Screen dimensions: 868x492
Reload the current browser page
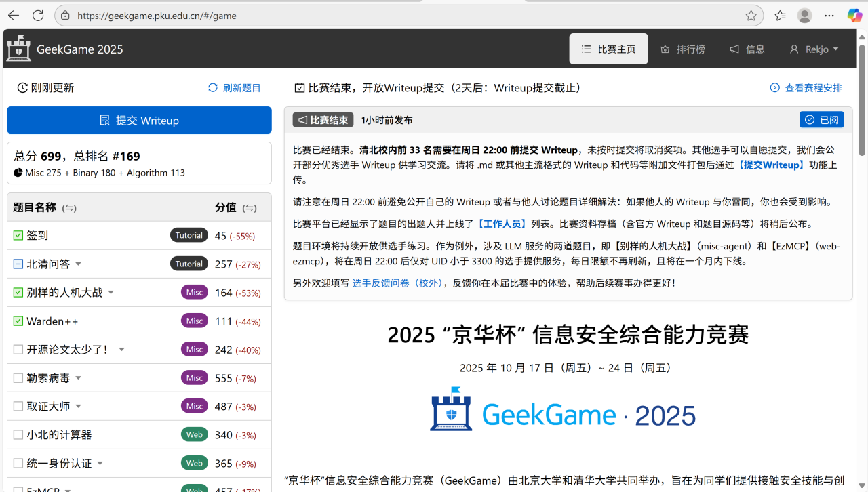pyautogui.click(x=38, y=15)
